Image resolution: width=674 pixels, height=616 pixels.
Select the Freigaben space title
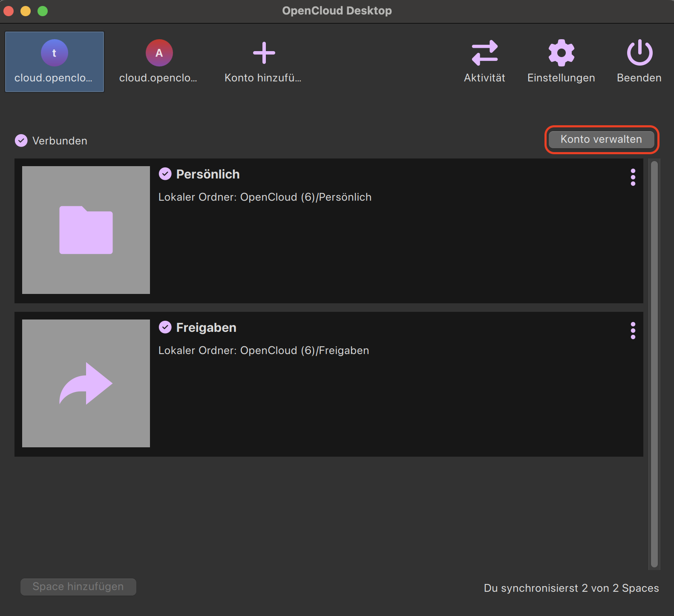click(x=206, y=328)
